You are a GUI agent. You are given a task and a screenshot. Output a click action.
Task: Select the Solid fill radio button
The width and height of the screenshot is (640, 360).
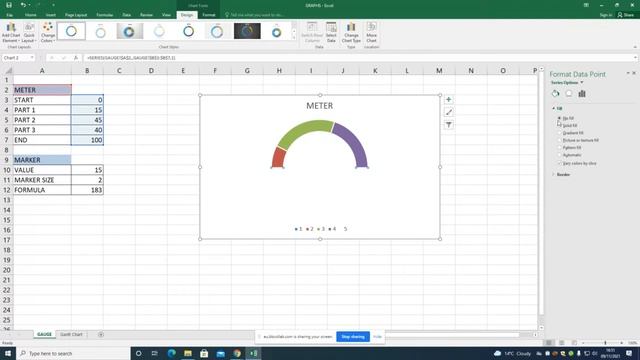pyautogui.click(x=559, y=125)
